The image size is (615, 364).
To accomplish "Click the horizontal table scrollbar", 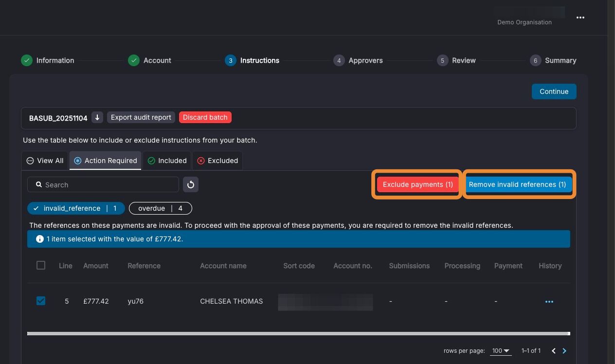I will point(298,334).
